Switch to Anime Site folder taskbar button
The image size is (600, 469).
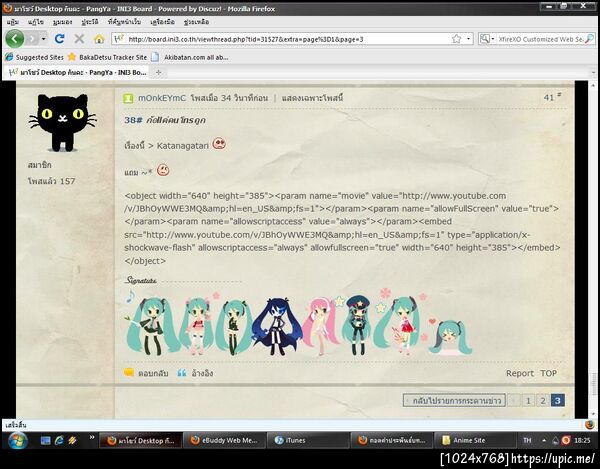475,440
